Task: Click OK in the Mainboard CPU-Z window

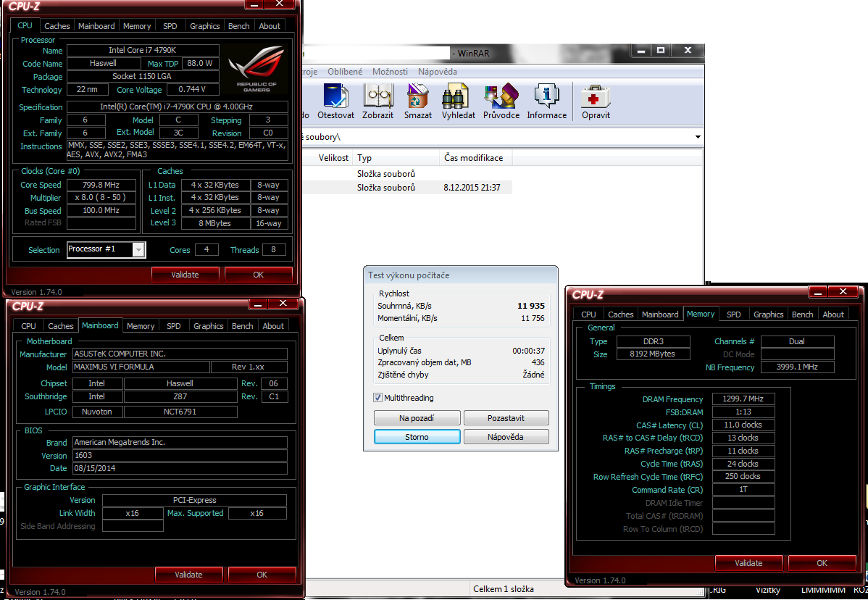Action: (262, 575)
